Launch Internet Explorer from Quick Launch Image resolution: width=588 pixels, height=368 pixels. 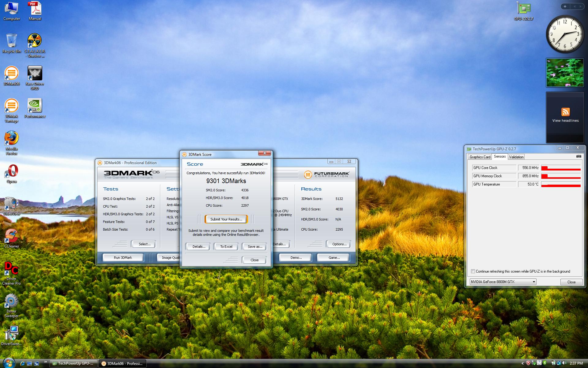pos(22,363)
